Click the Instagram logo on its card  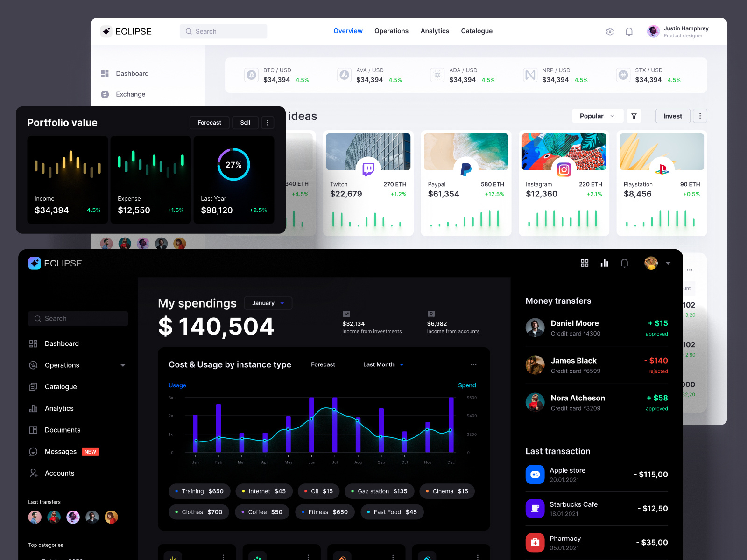(564, 169)
